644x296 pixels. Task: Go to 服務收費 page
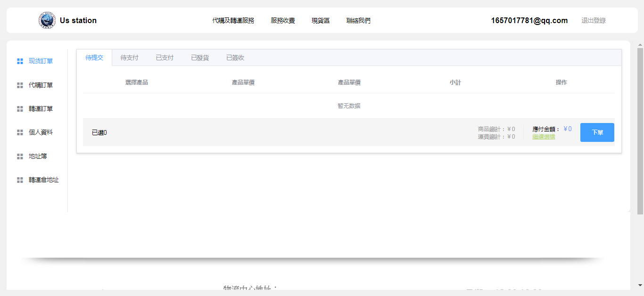tap(283, 21)
